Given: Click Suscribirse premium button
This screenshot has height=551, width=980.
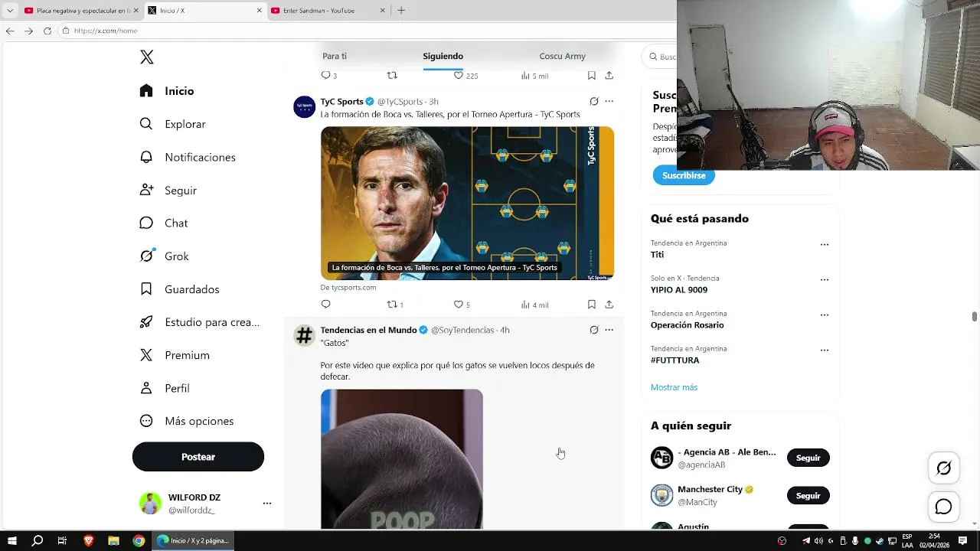Looking at the screenshot, I should (684, 175).
